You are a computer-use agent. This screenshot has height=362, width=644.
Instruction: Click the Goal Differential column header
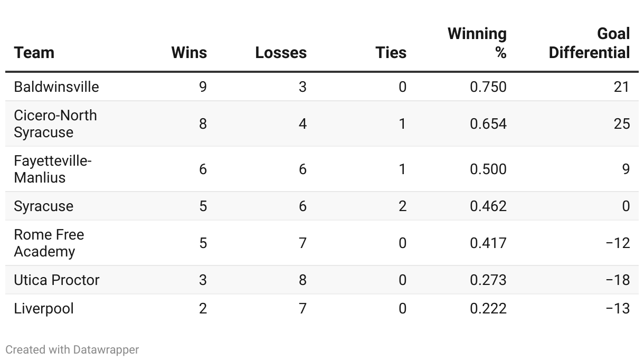[x=589, y=43]
